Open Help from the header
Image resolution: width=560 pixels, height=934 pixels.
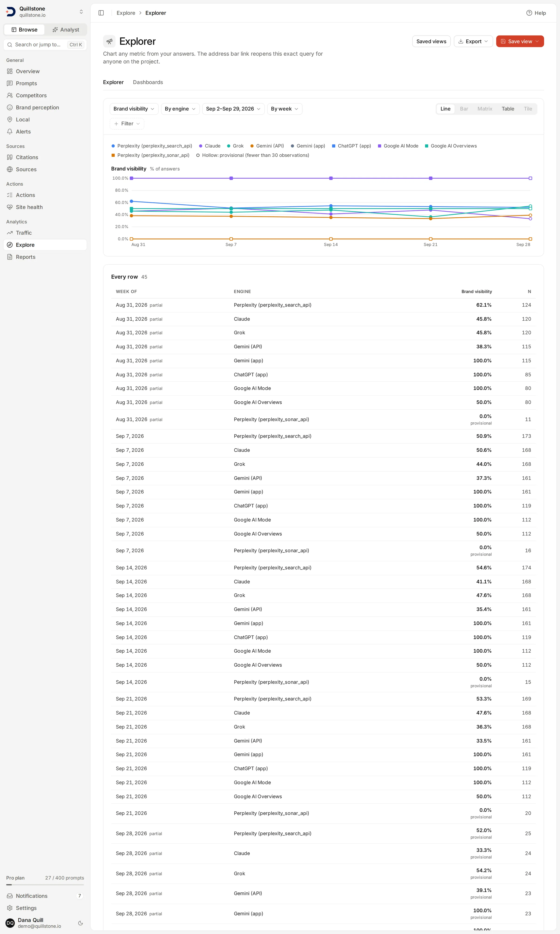tap(536, 13)
